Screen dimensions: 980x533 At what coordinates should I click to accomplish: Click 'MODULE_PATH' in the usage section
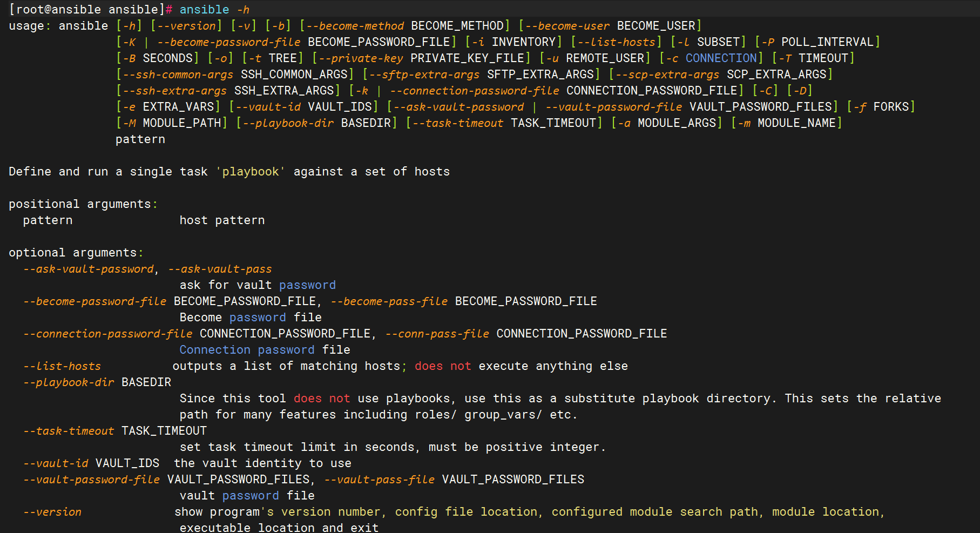[182, 123]
